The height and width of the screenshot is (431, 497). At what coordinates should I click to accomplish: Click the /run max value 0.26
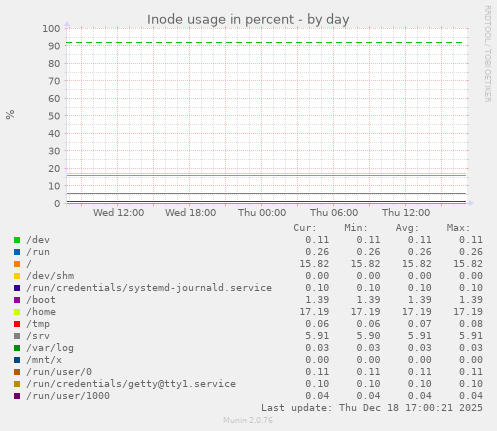pos(471,252)
